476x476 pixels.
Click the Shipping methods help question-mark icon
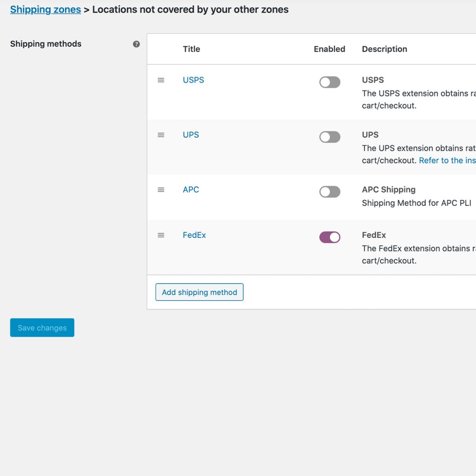pos(136,44)
